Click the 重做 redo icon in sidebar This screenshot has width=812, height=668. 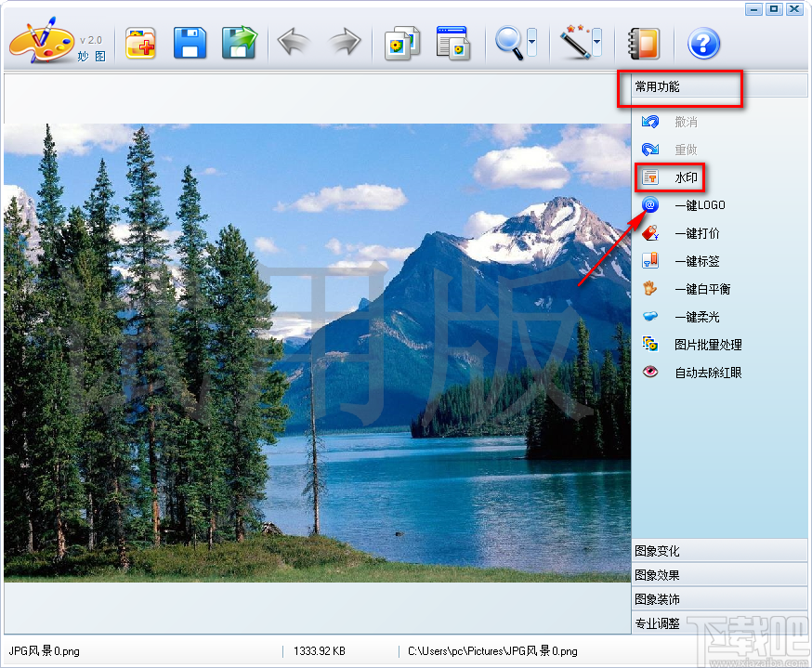pos(650,150)
